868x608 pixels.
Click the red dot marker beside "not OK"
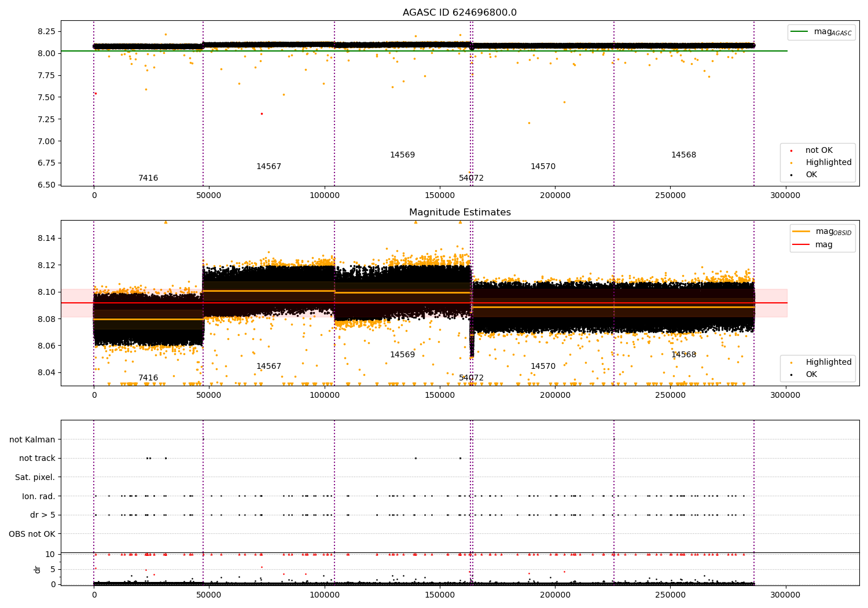[x=791, y=151]
